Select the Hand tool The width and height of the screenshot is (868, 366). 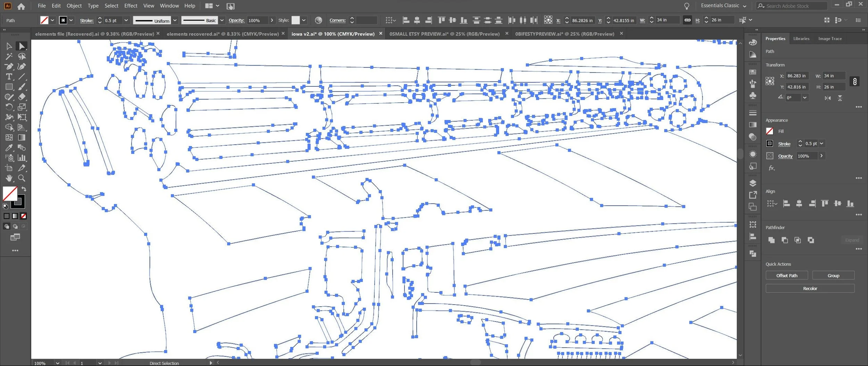tap(9, 178)
